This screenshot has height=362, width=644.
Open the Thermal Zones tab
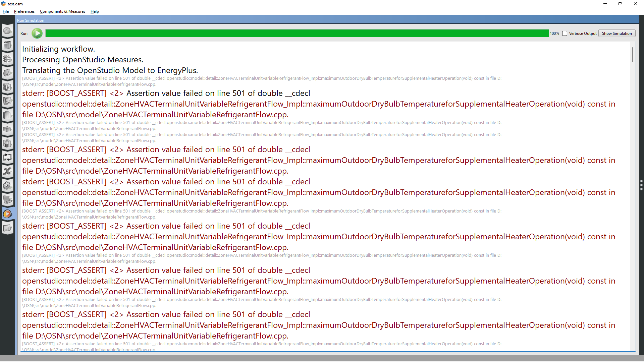coord(7,143)
